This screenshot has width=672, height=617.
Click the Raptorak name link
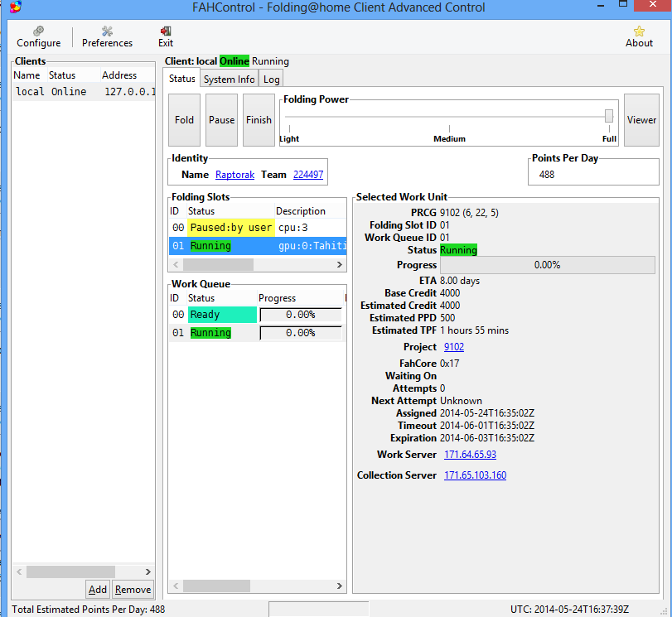234,175
